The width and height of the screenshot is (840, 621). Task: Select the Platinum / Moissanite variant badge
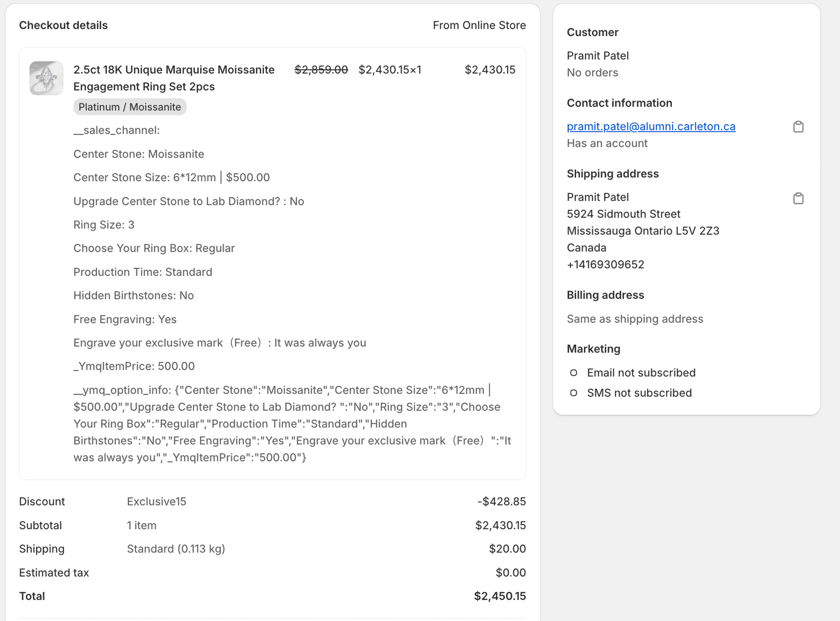(x=130, y=107)
